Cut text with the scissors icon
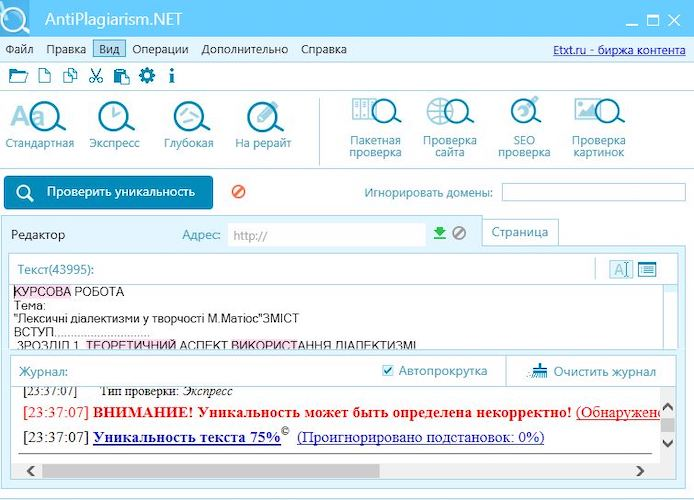Image resolution: width=694 pixels, height=500 pixels. (96, 76)
